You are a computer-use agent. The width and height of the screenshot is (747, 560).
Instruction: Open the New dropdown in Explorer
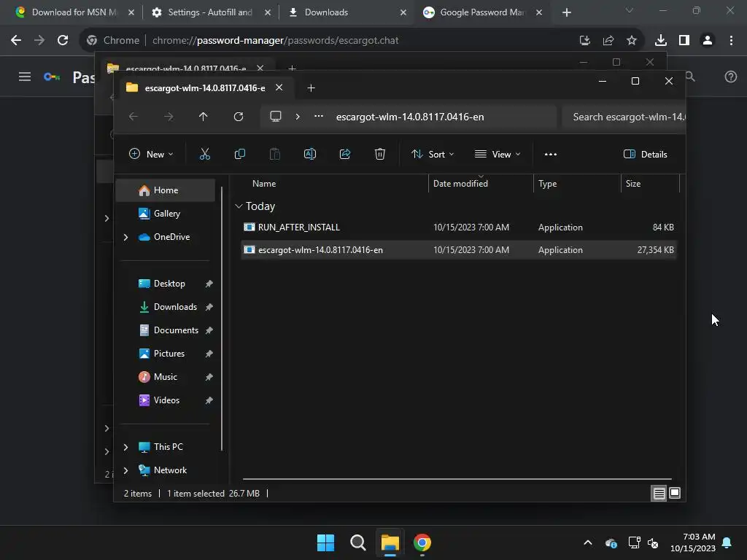pyautogui.click(x=151, y=155)
